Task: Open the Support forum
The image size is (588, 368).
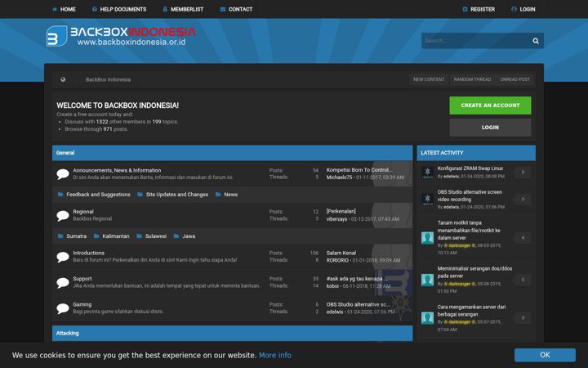Action: click(82, 279)
